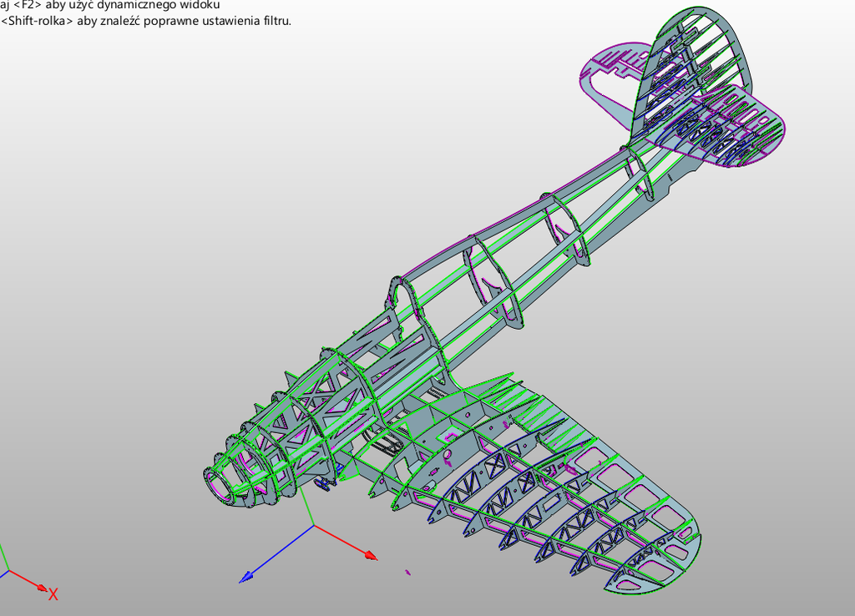Click the red X-axis arrow at model origin
Image resolution: width=855 pixels, height=616 pixels.
pos(368,553)
